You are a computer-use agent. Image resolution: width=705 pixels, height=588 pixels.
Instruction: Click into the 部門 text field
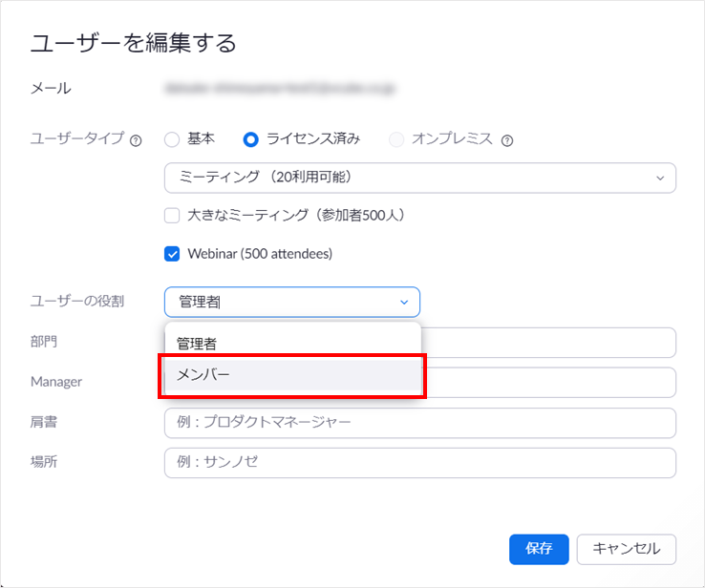pos(548,343)
